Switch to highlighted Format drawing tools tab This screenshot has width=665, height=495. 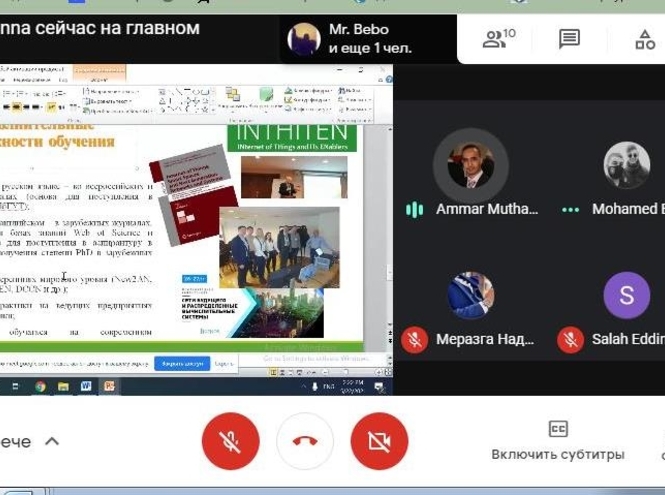click(99, 80)
